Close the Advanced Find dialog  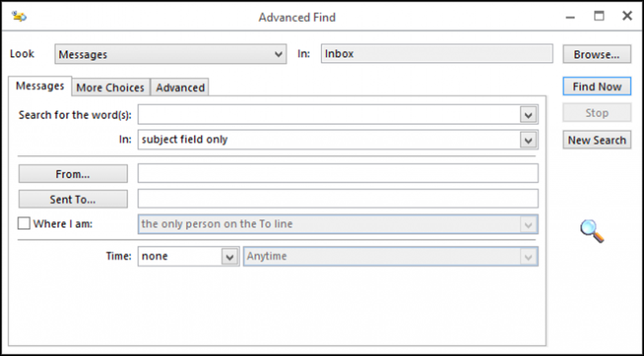click(x=627, y=17)
